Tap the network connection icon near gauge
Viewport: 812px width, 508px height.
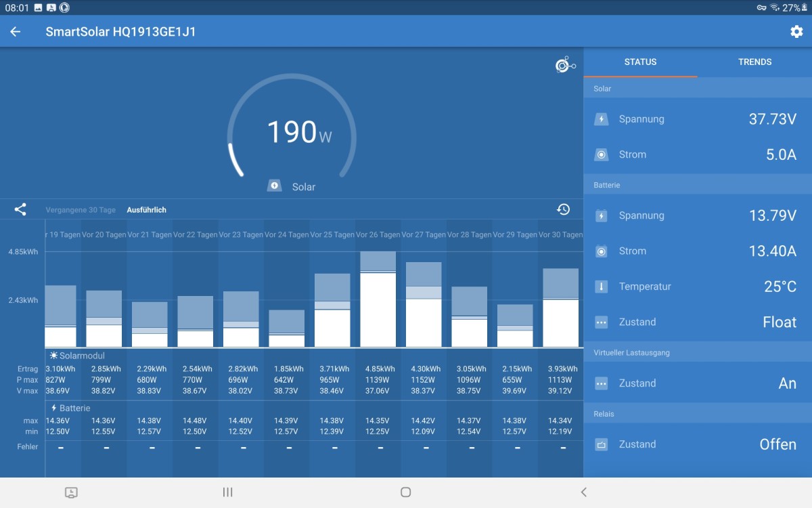pos(564,66)
